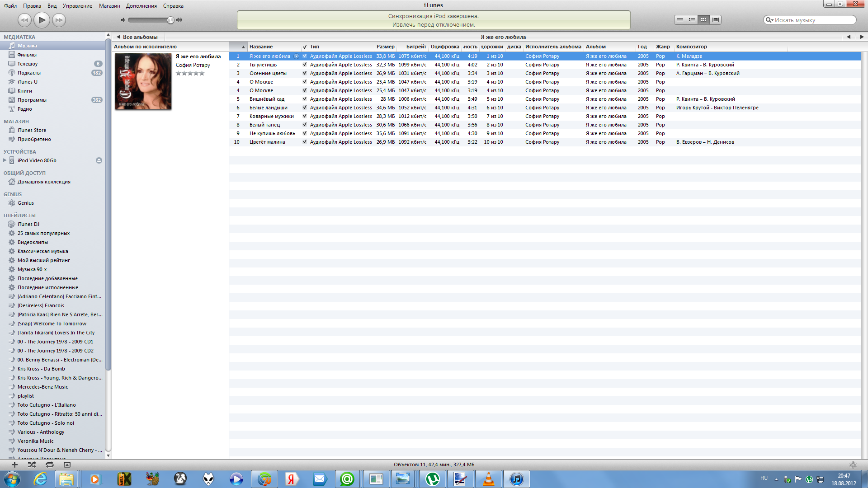This screenshot has width=868, height=488.
Task: Switch to grid view
Action: [703, 20]
